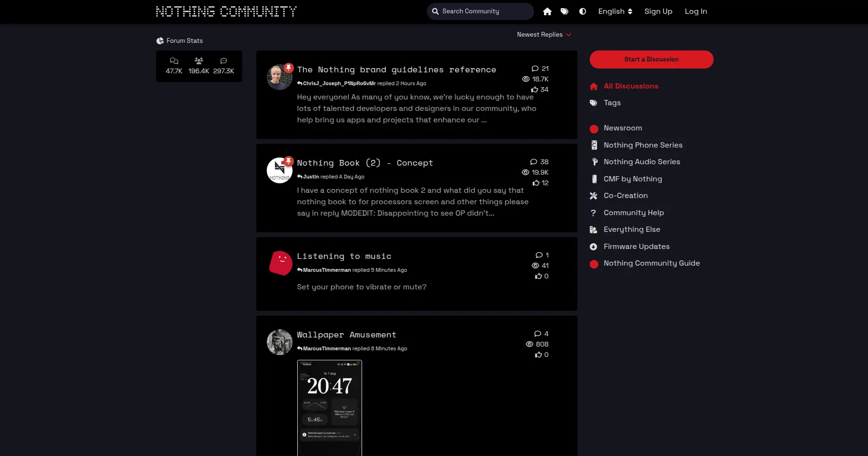
Task: Open the Newest Replies sort dropdown
Action: (x=544, y=35)
